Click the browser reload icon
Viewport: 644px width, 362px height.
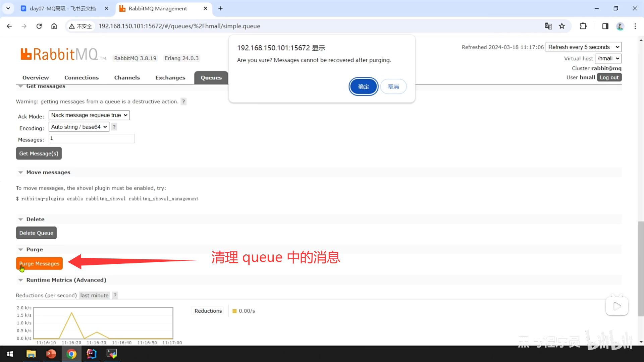tap(39, 26)
